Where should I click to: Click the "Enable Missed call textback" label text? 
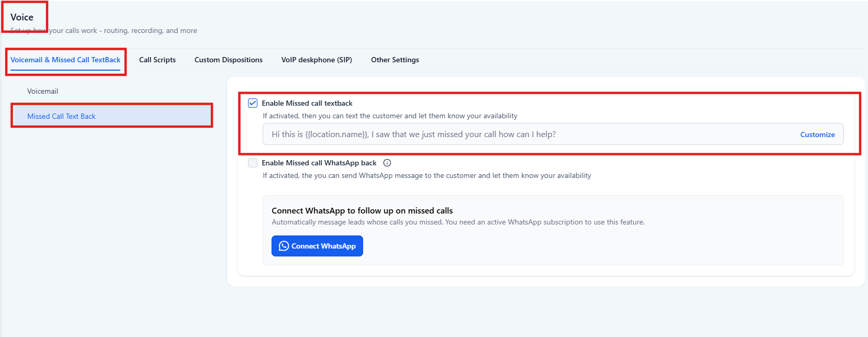tap(307, 103)
